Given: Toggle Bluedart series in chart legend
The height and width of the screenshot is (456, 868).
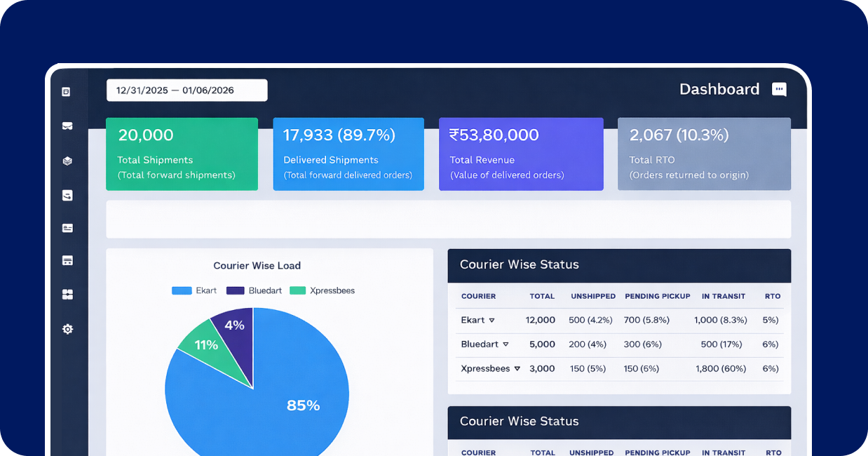Looking at the screenshot, I should [254, 290].
